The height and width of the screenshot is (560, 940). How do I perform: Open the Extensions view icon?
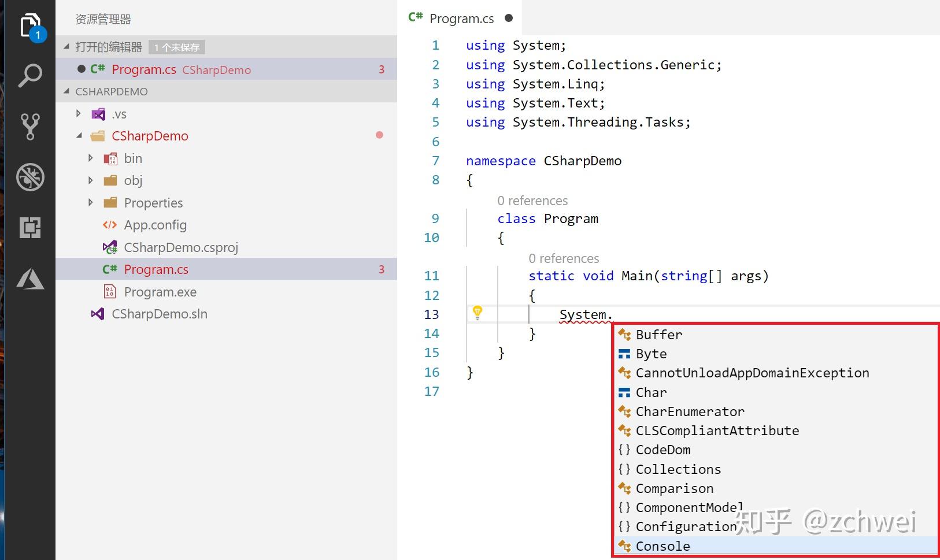[x=30, y=228]
